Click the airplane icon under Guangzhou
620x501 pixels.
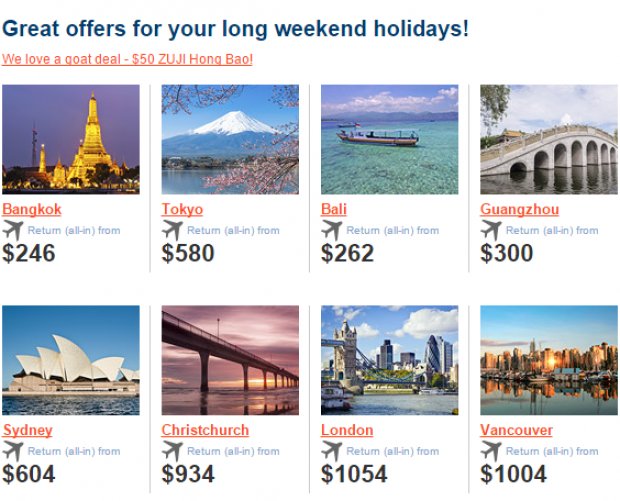pyautogui.click(x=491, y=231)
